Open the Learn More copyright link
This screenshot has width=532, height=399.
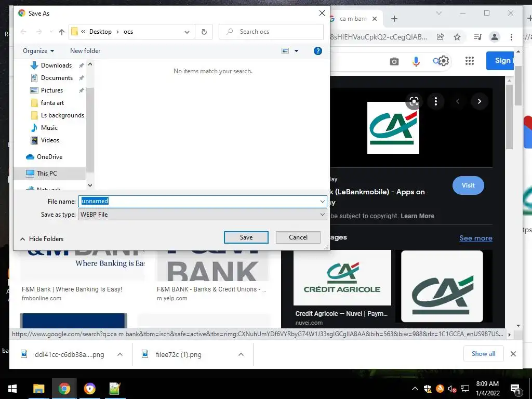tap(417, 216)
